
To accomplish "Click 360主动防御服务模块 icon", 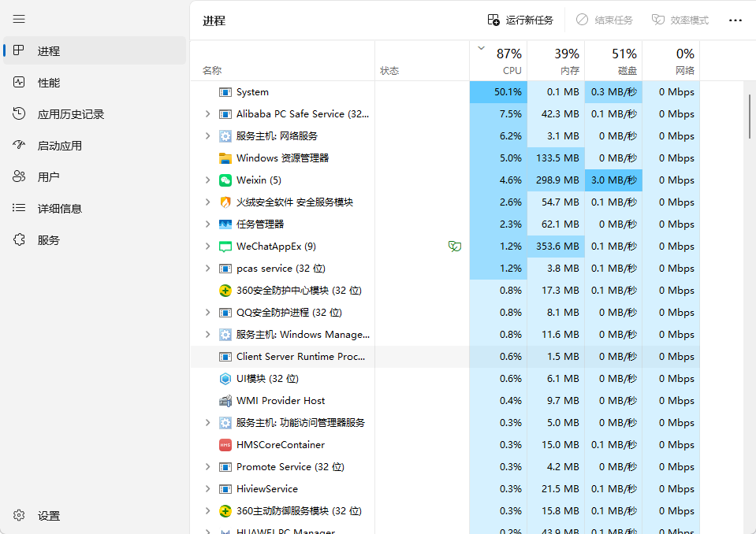I will pos(225,511).
